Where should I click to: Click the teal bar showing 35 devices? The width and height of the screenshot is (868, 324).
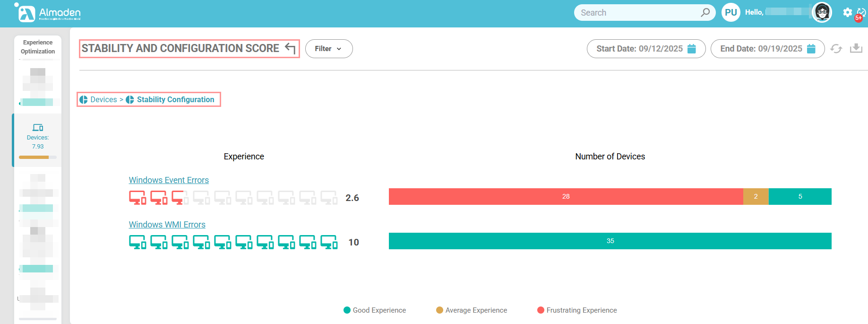click(610, 241)
